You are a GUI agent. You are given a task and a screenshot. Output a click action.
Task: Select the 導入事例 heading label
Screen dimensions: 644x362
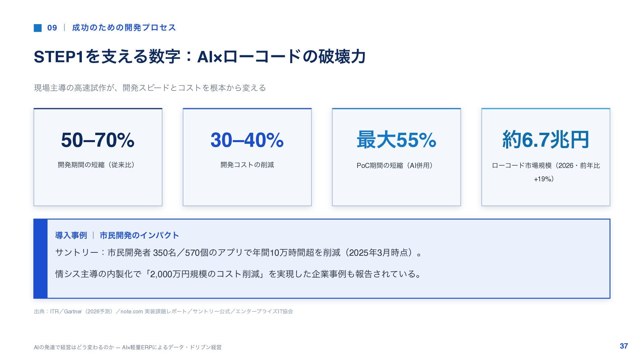coord(71,235)
